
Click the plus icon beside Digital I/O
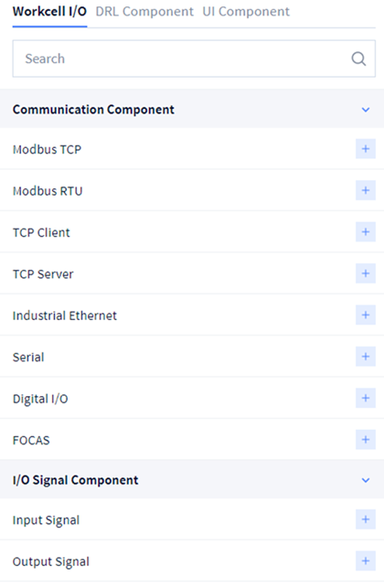pos(365,399)
